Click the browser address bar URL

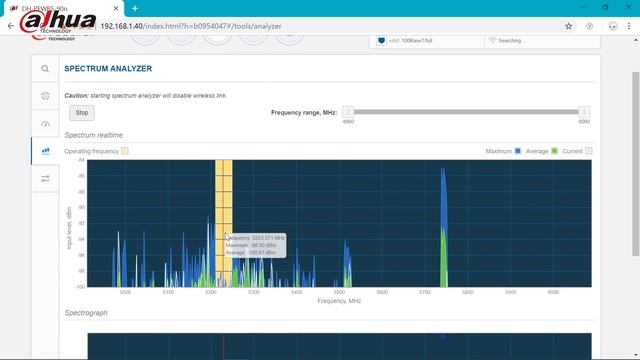pyautogui.click(x=191, y=26)
